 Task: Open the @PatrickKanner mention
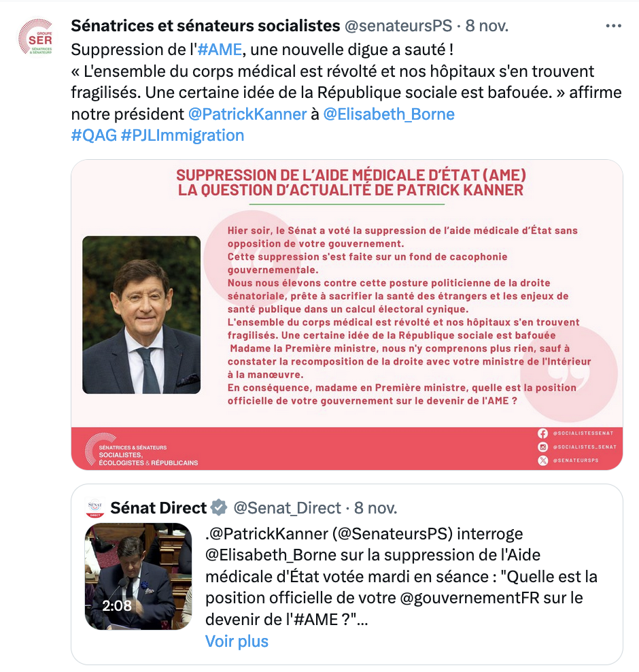tap(247, 114)
